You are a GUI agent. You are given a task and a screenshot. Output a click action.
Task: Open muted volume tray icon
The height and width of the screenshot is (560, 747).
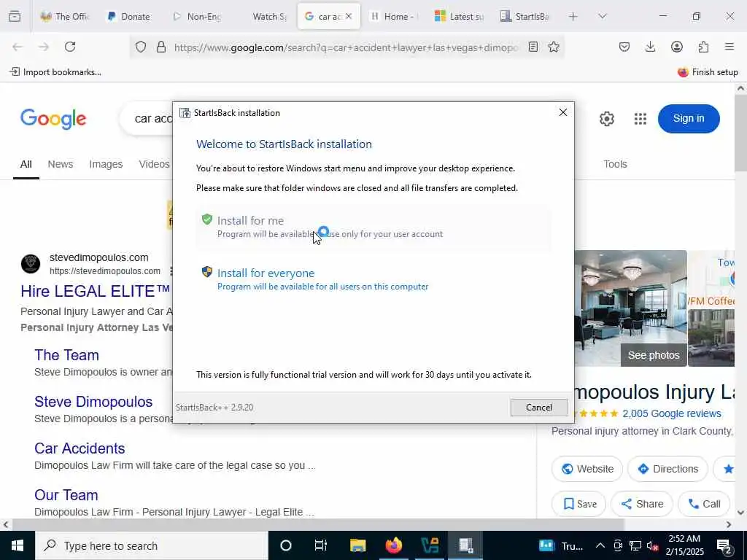(652, 546)
